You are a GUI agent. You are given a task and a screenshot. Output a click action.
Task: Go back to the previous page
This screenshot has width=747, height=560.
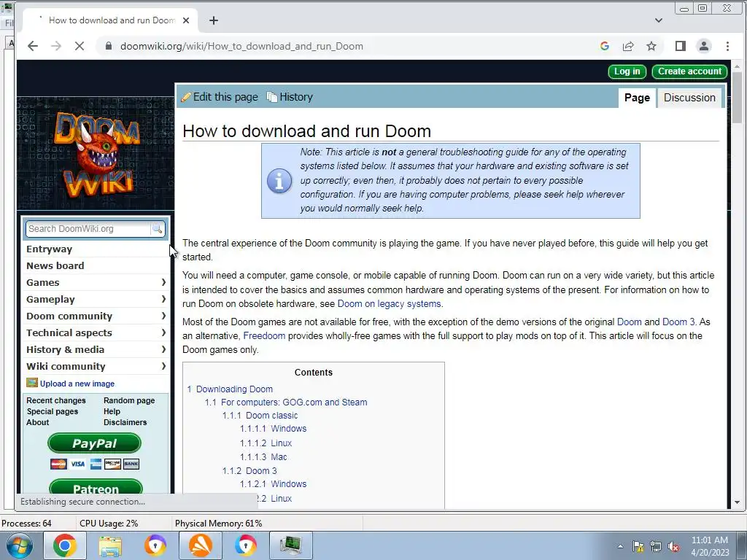[32, 46]
